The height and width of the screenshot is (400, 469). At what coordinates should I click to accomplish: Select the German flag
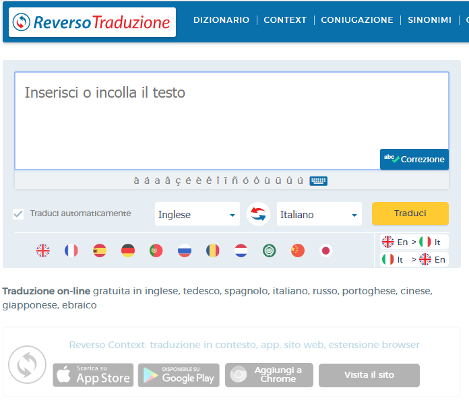point(128,250)
